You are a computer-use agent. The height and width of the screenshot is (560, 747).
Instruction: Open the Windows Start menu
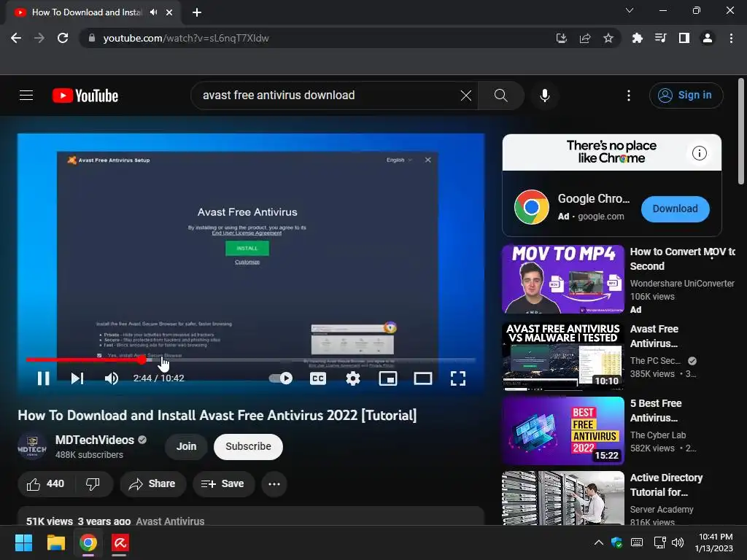23,542
